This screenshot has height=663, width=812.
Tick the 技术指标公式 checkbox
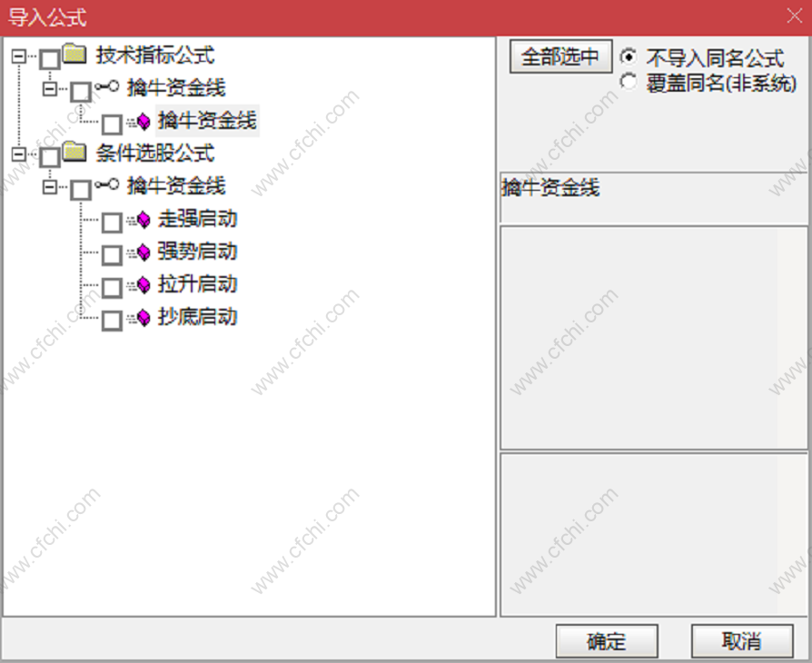pyautogui.click(x=50, y=60)
